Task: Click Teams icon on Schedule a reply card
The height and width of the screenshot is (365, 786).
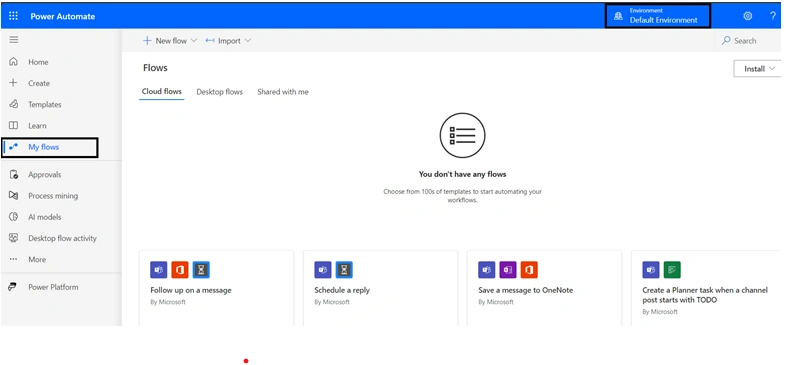Action: pyautogui.click(x=323, y=270)
